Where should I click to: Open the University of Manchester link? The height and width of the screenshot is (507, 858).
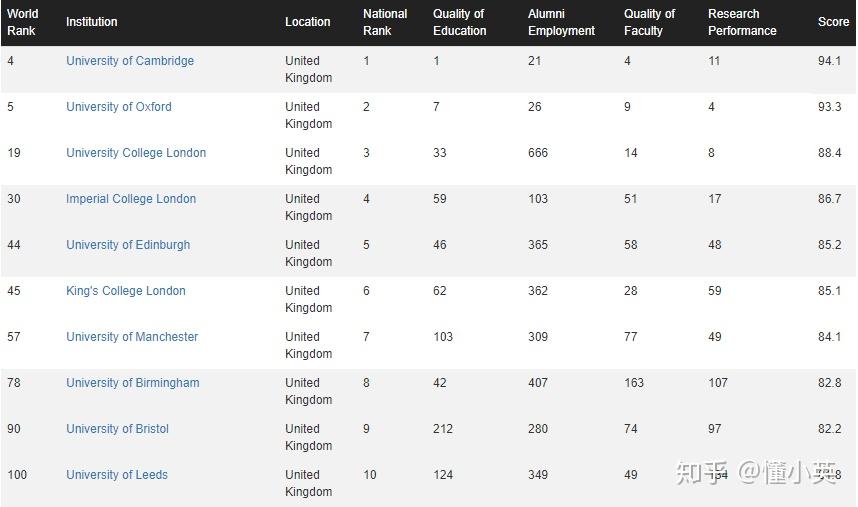point(132,337)
